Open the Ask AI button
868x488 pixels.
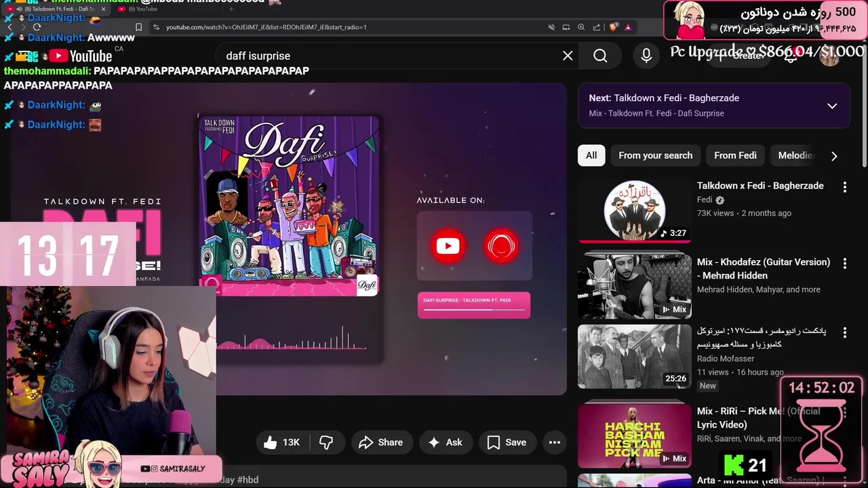[x=445, y=443]
